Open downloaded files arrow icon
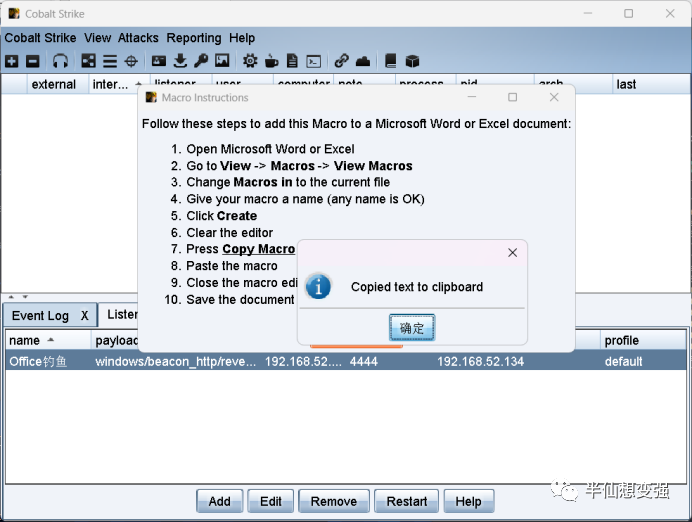Viewport: 692px width, 522px height. 180,61
